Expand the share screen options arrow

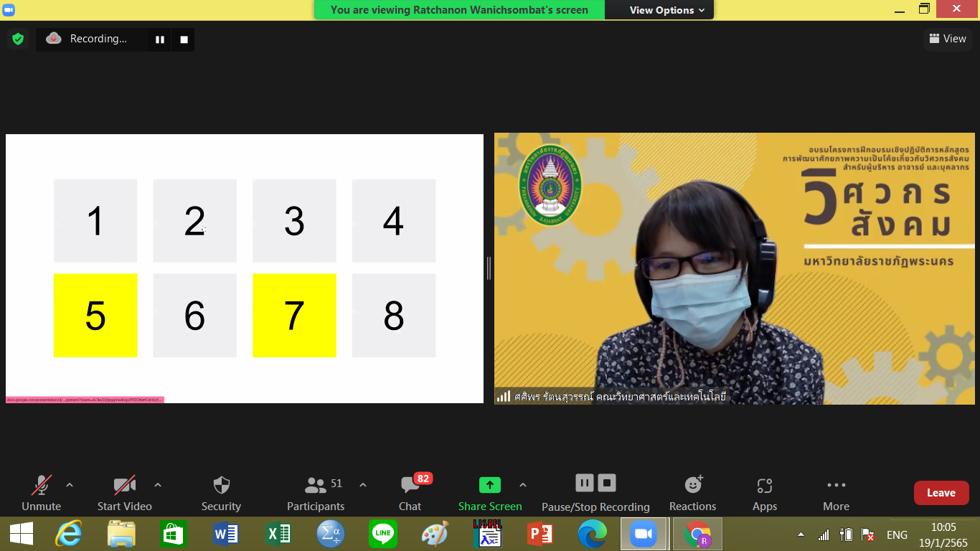pyautogui.click(x=523, y=485)
